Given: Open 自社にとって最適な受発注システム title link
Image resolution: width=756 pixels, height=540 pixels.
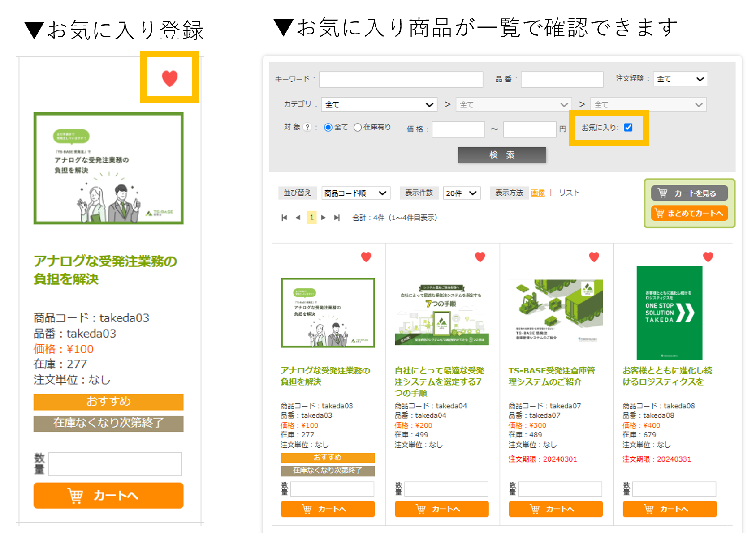Looking at the screenshot, I should point(439,381).
